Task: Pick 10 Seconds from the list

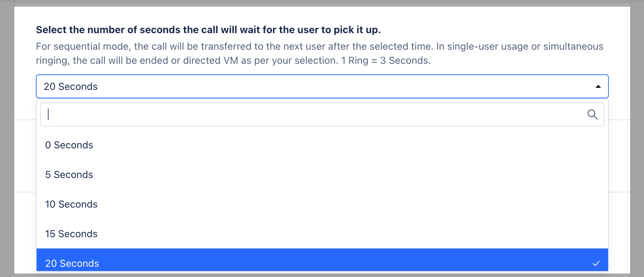Action: 322,204
